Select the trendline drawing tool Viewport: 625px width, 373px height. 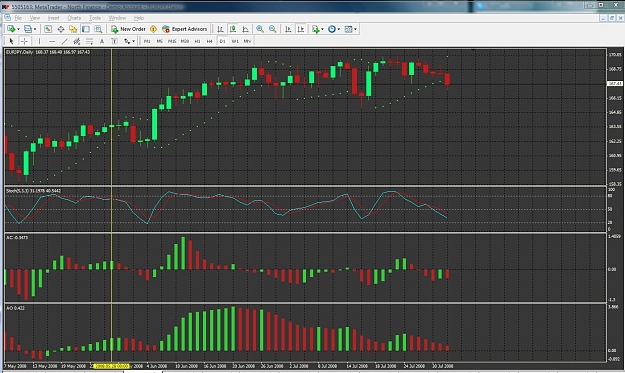(x=65, y=41)
